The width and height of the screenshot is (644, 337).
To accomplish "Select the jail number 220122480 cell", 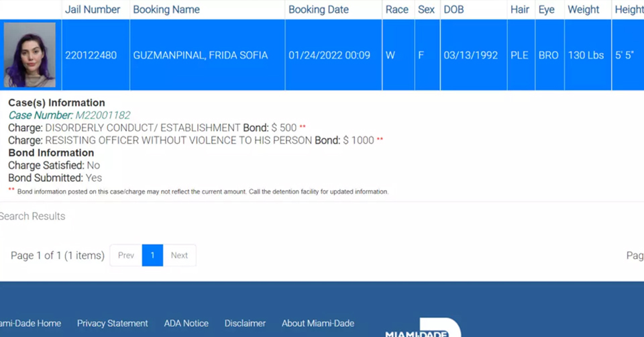I will 91,55.
